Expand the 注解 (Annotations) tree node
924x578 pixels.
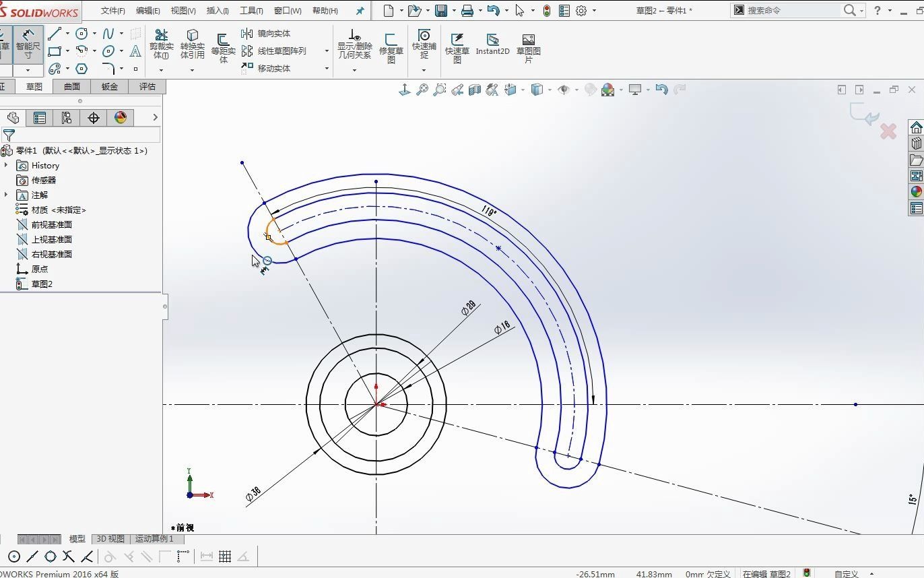point(6,195)
